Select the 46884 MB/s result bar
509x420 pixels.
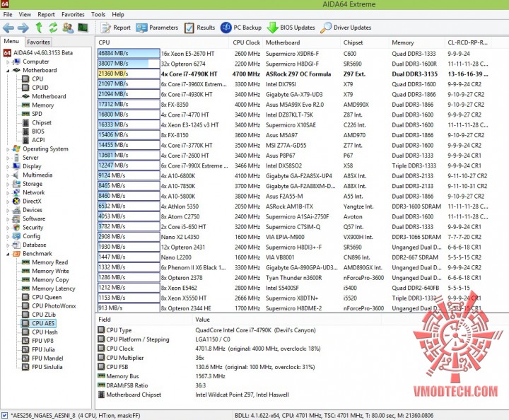tap(129, 54)
